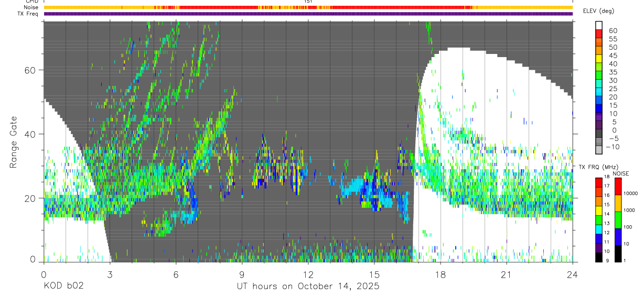The height and width of the screenshot is (297, 644).
Task: Click the white top segment of elevation colorbar
Action: (599, 26)
